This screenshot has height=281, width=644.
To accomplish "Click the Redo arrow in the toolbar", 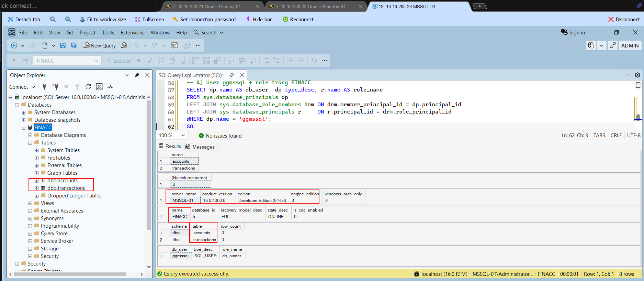I will [155, 45].
